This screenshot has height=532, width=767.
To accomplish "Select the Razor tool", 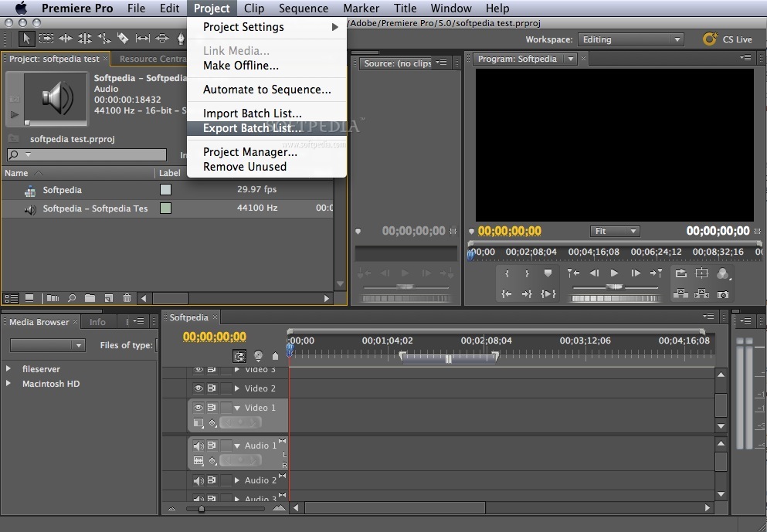I will 123,38.
